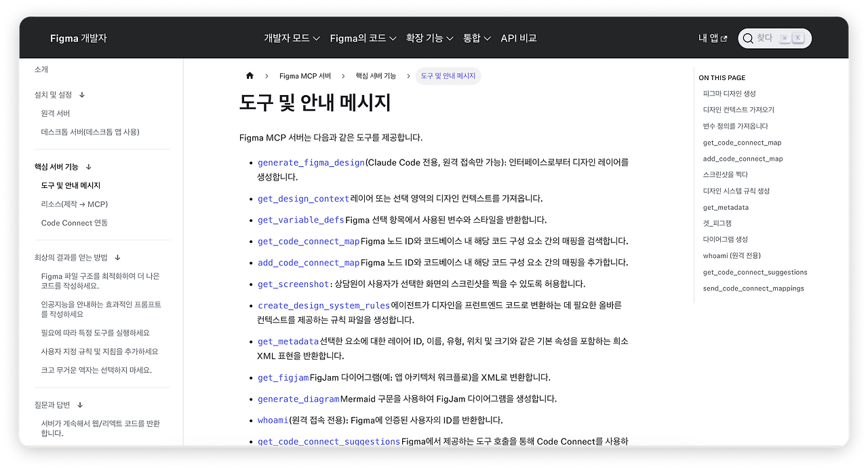
Task: Jump to 디자인 컨텍스트 가져오기 section
Action: 738,110
